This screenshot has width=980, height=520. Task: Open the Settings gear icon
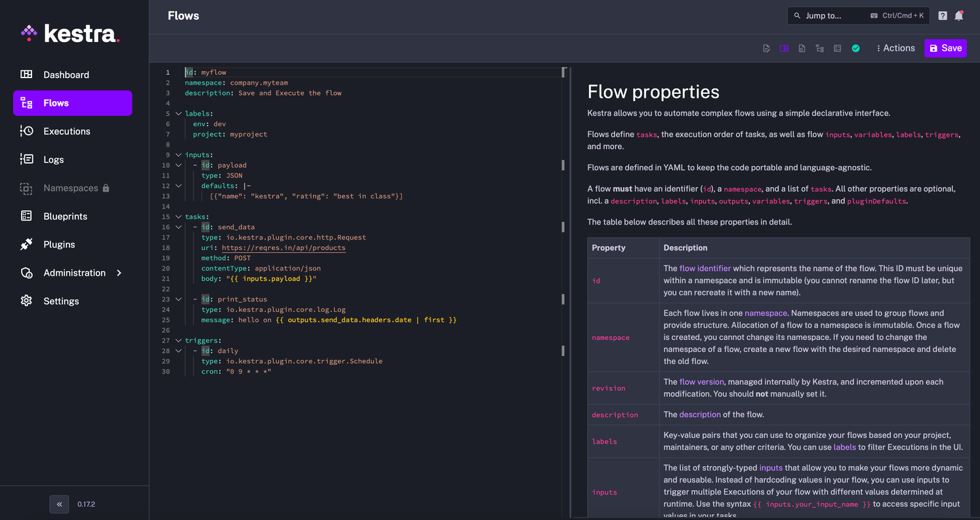[x=26, y=301]
